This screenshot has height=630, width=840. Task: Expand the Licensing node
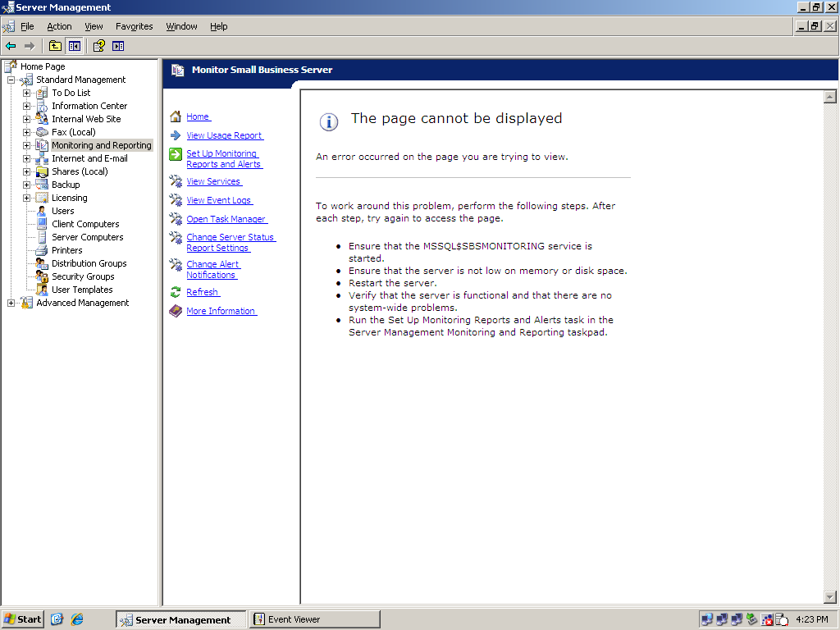pos(26,198)
